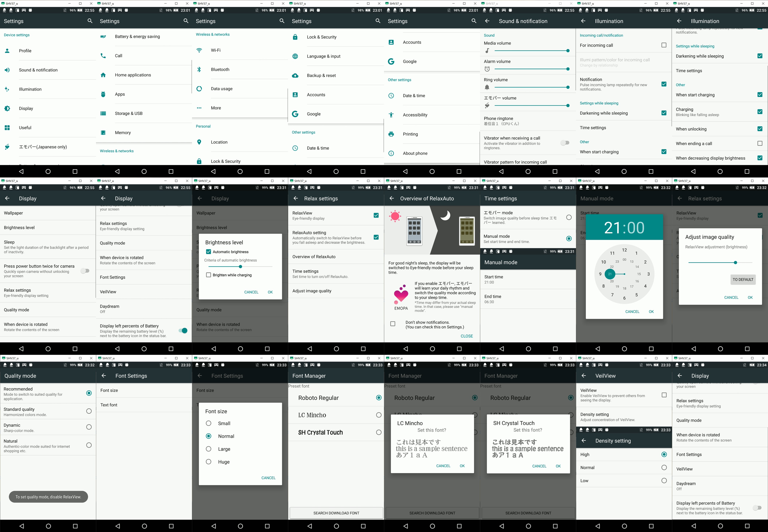The width and height of the screenshot is (768, 532).
Task: Select hour 6 on clock dial
Action: coord(624,298)
